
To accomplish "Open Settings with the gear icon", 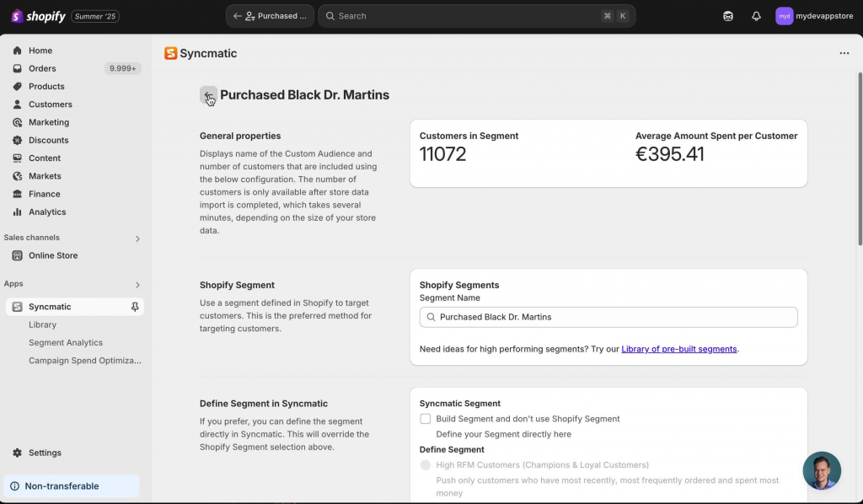I will (18, 453).
